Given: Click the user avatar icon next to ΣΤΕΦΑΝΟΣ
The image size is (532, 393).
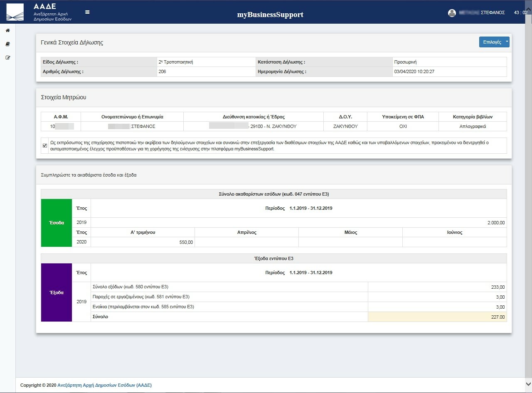Looking at the screenshot, I should (453, 13).
